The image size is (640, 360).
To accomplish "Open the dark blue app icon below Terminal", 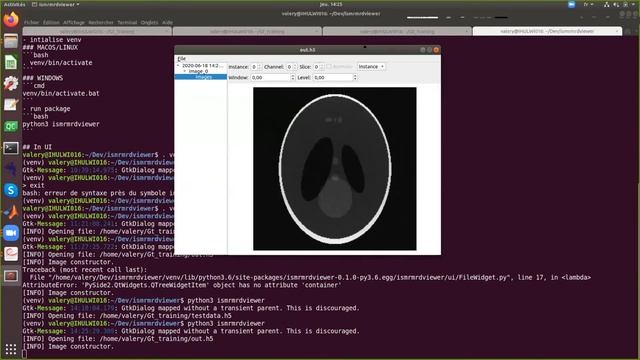I will pyautogui.click(x=11, y=169).
